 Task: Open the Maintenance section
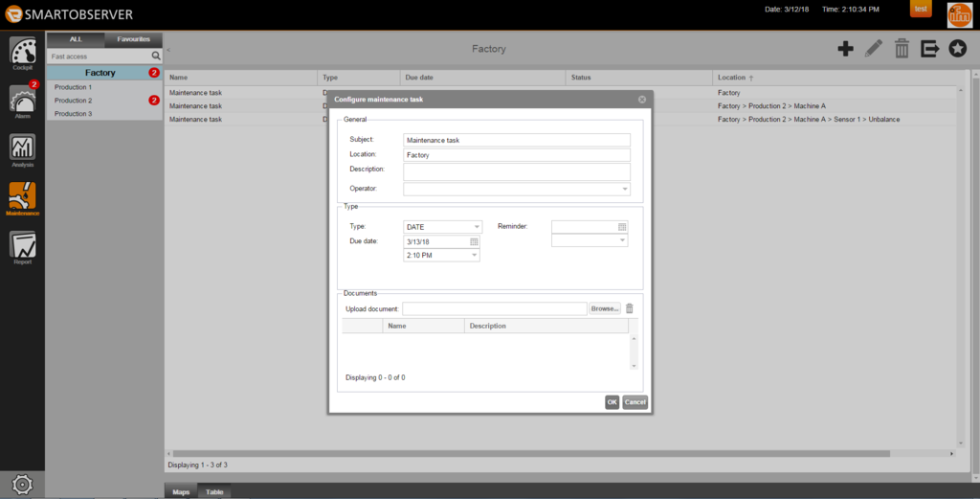pyautogui.click(x=23, y=199)
